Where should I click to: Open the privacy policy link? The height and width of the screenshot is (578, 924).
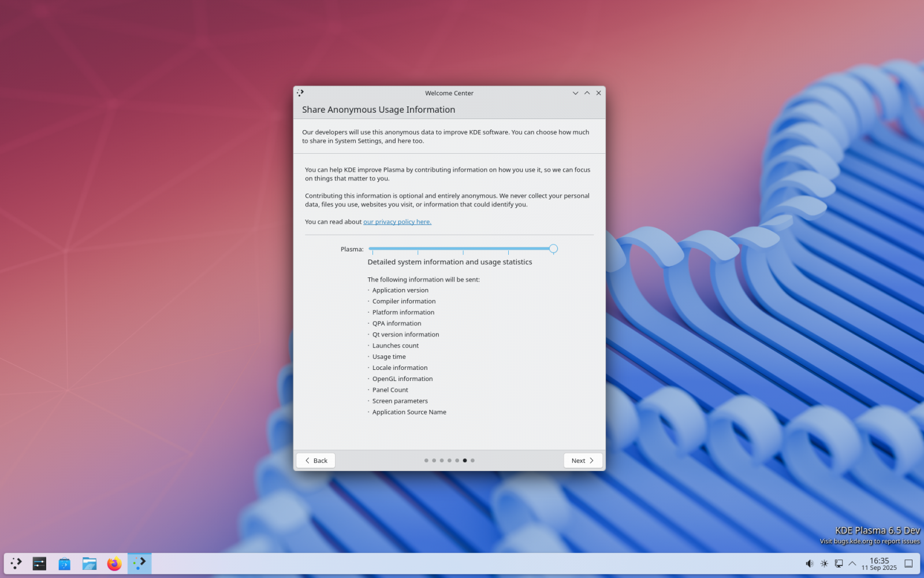coord(397,222)
